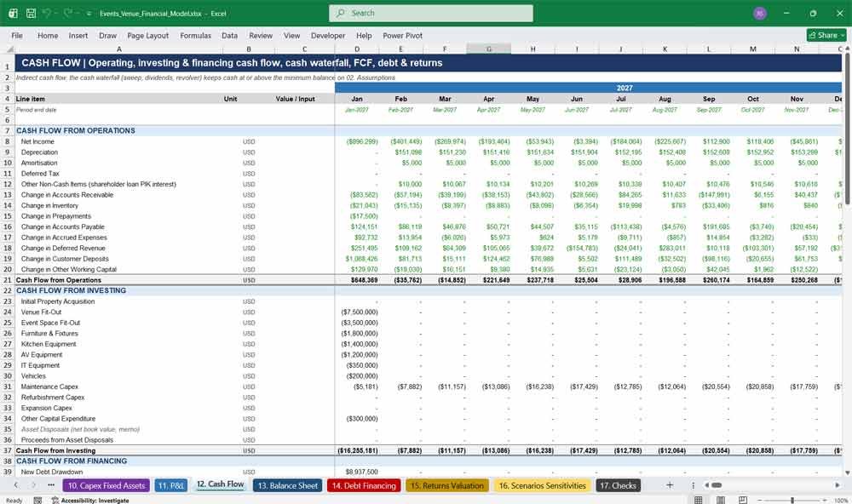Click the Undo arrow icon
852x504 pixels.
47,13
